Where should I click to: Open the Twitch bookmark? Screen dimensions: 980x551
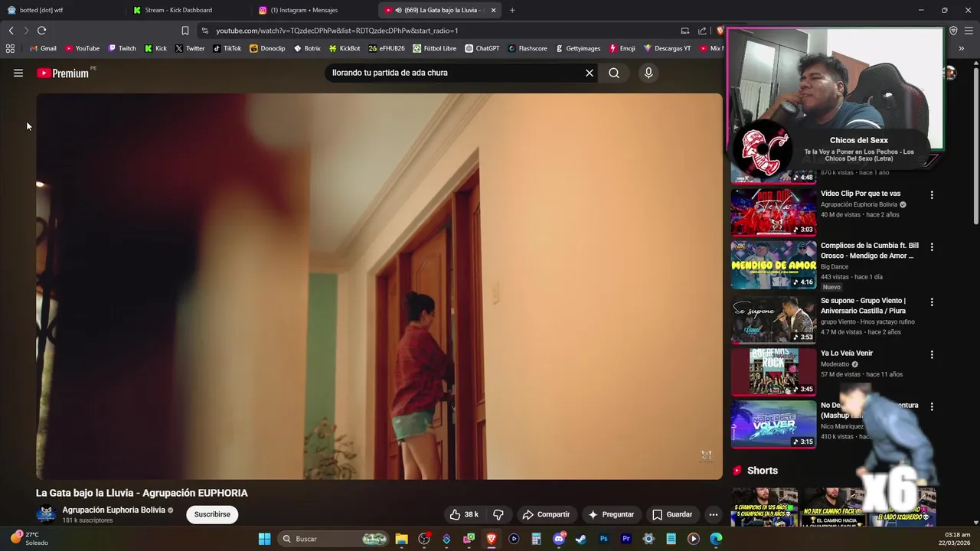click(122, 48)
